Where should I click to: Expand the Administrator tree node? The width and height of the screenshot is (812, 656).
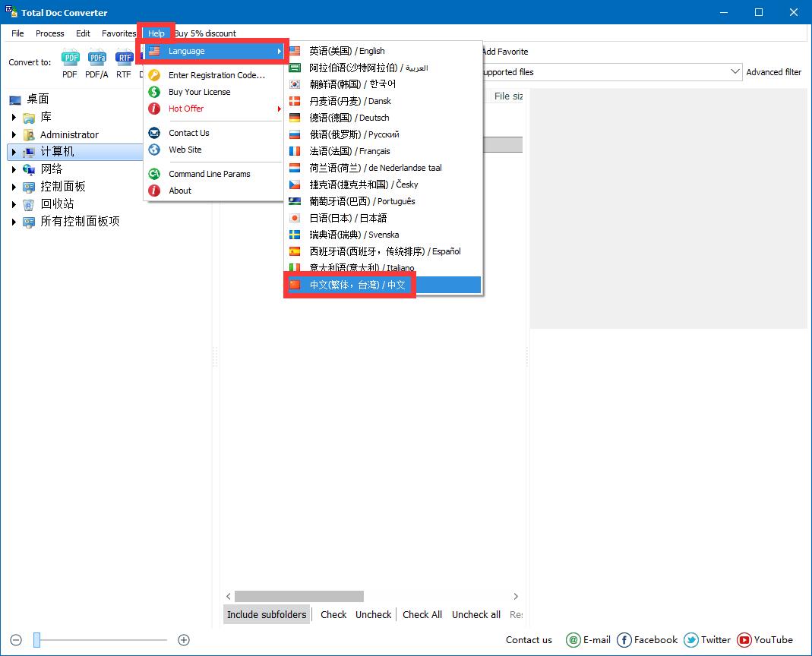14,134
